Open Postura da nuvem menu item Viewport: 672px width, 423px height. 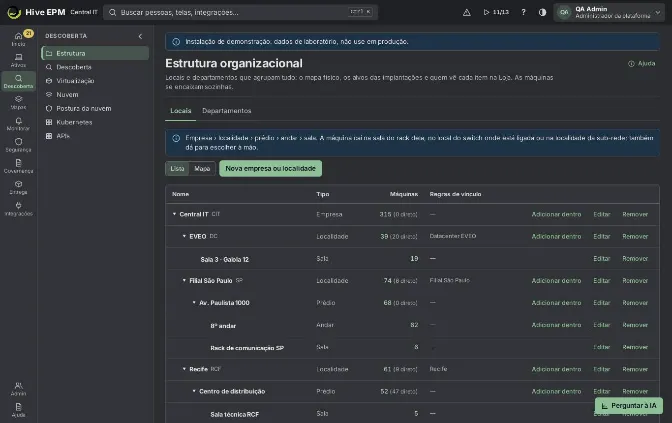(x=95, y=108)
